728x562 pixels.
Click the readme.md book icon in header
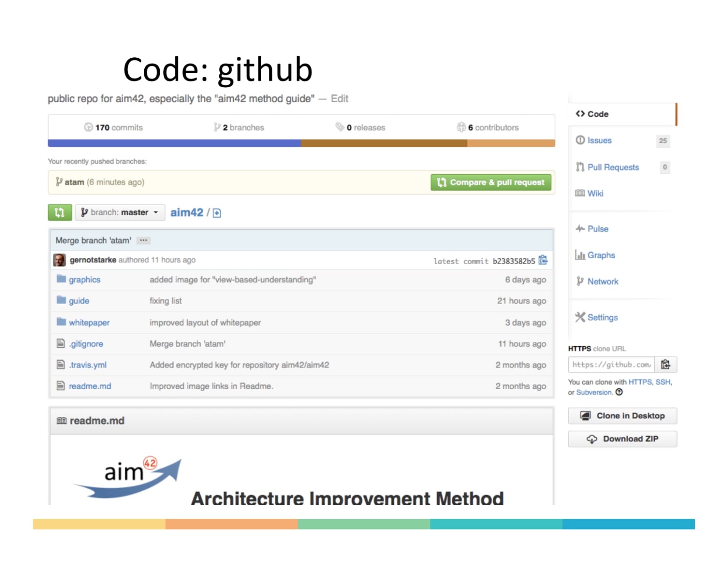click(x=61, y=421)
